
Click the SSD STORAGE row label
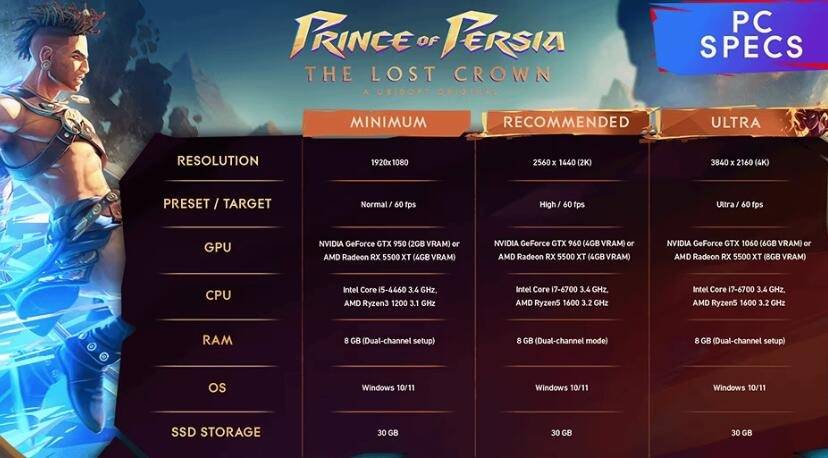click(218, 432)
